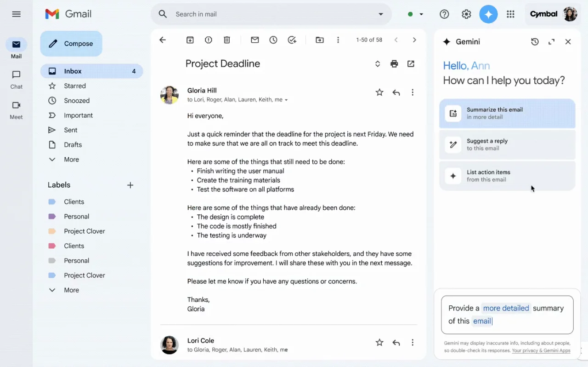Add this email to Tasks
Image resolution: width=588 pixels, height=367 pixels.
click(x=292, y=40)
